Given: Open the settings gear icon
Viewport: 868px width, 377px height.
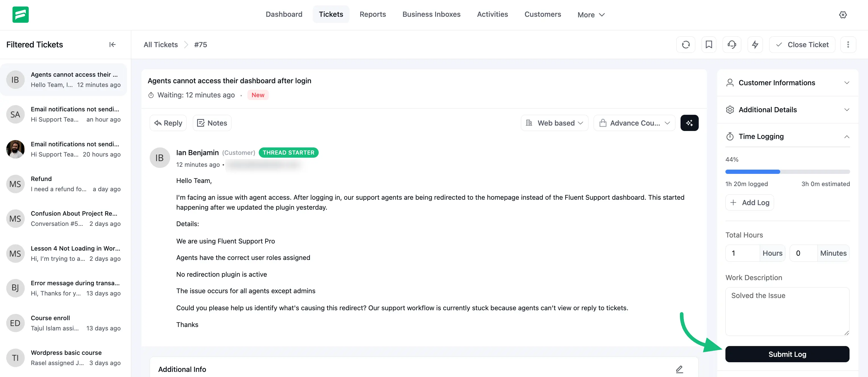Looking at the screenshot, I should tap(843, 14).
